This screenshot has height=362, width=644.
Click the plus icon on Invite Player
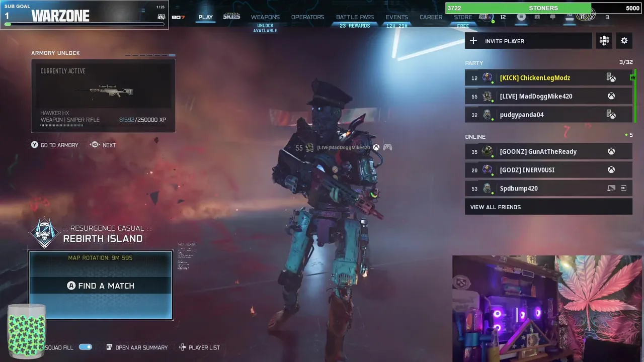click(x=473, y=41)
